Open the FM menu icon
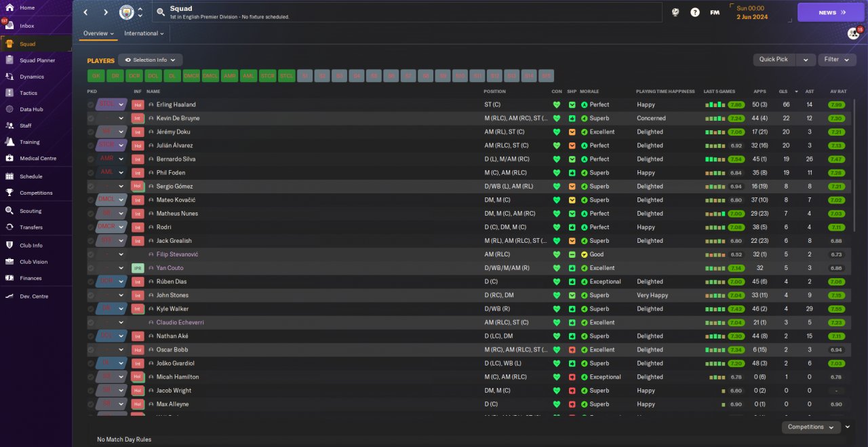The image size is (868, 447). [715, 12]
